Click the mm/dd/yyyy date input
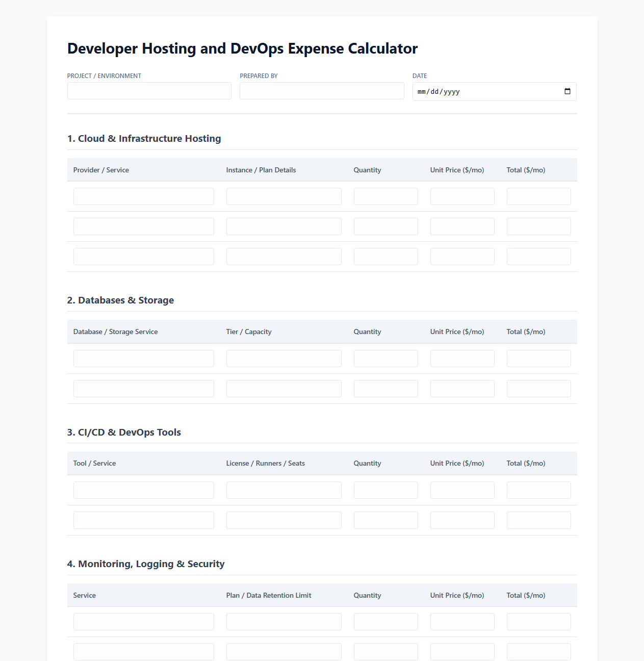Viewport: 644px width, 661px height. click(495, 92)
